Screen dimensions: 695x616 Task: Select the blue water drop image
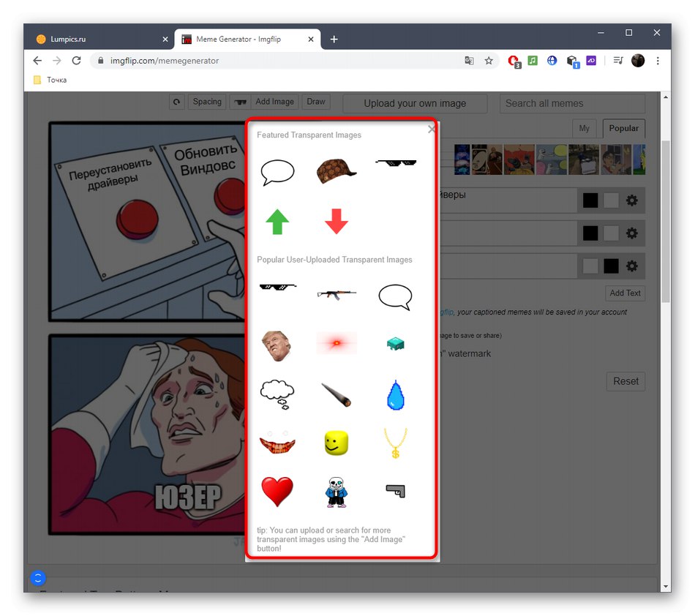click(395, 395)
